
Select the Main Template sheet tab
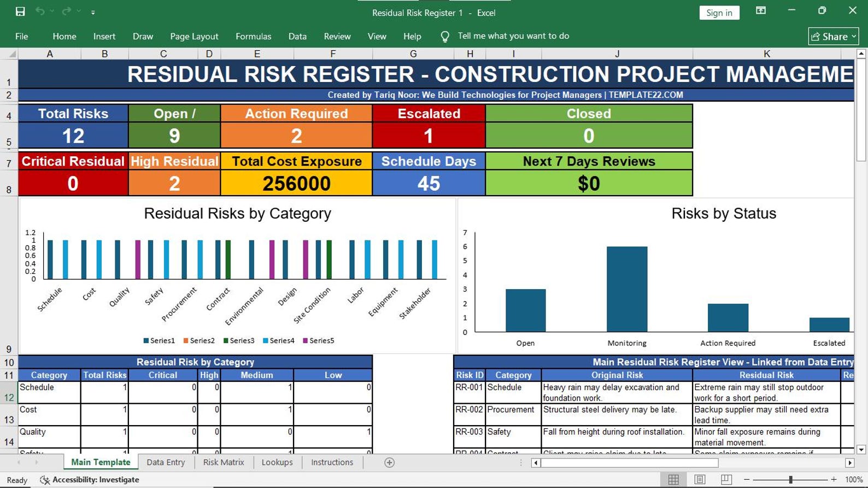pos(101,462)
